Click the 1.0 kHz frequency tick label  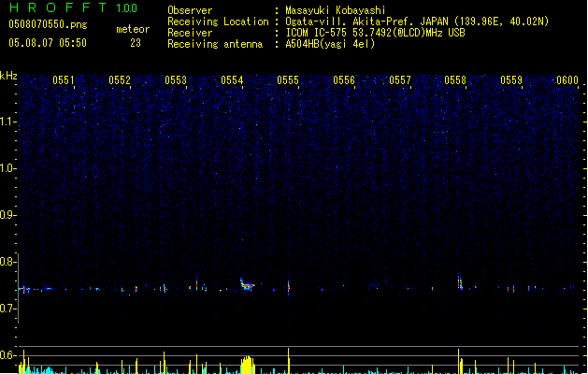8,168
